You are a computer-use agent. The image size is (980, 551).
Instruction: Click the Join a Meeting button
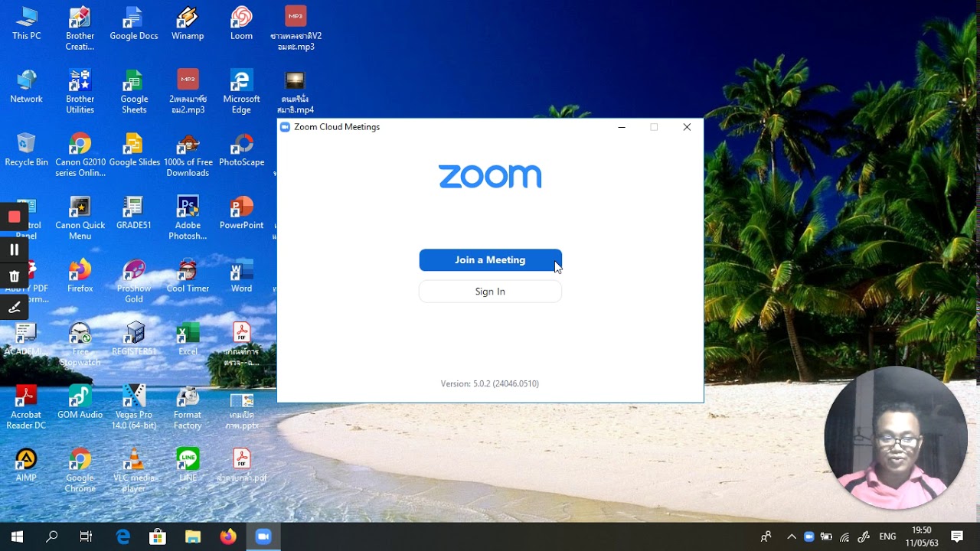tap(490, 260)
